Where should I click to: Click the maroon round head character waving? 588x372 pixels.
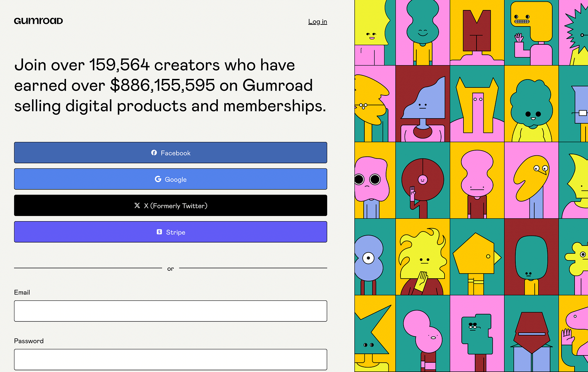tap(423, 180)
